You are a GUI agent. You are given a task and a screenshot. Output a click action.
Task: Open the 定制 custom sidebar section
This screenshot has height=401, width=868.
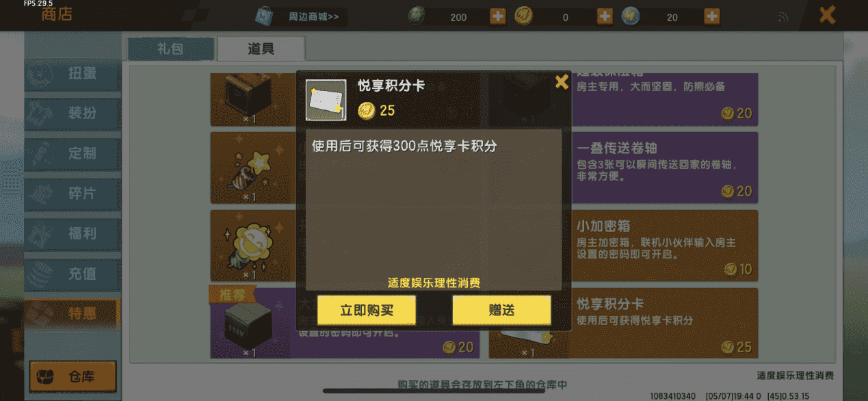pyautogui.click(x=73, y=153)
